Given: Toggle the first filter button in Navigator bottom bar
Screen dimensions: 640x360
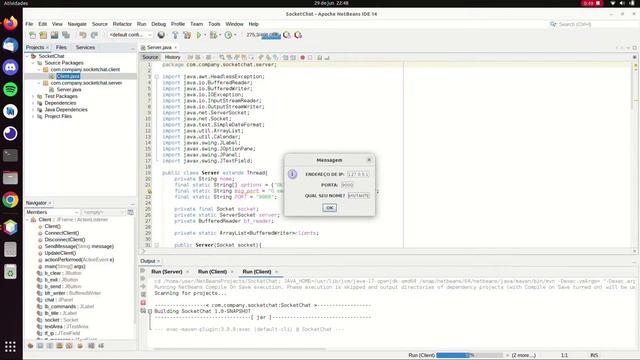Looking at the screenshot, I should [30, 346].
